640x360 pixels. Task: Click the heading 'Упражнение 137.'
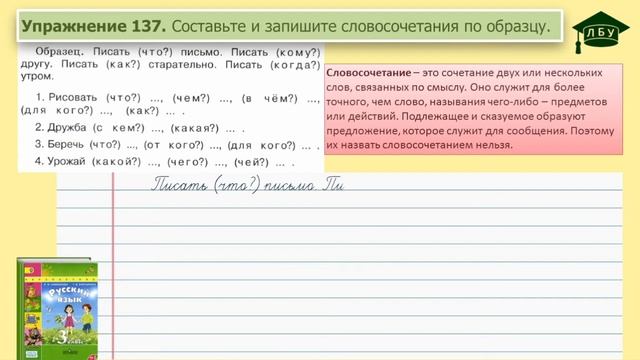94,27
